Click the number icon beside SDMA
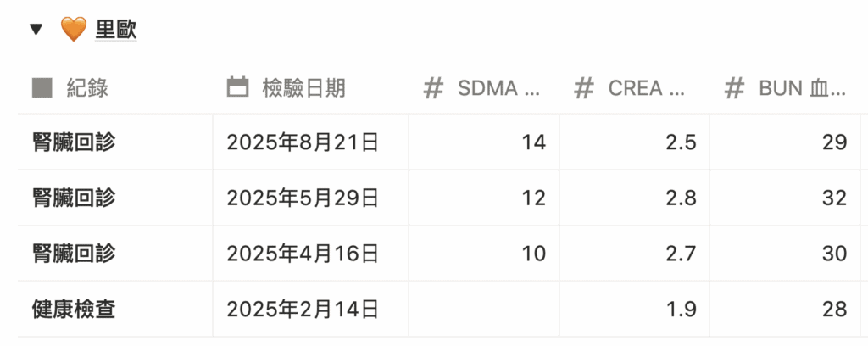The image size is (868, 346). click(x=433, y=87)
